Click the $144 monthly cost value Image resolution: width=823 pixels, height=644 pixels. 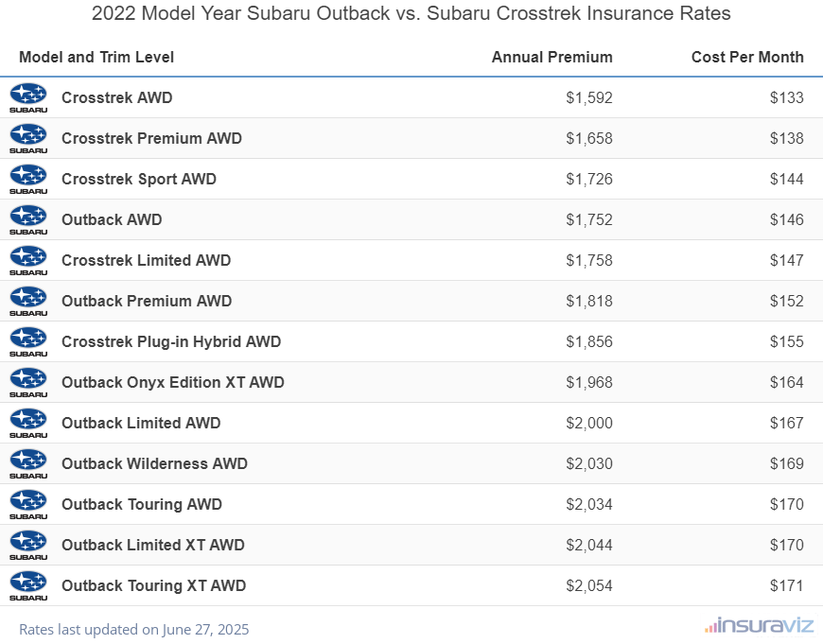coord(787,179)
